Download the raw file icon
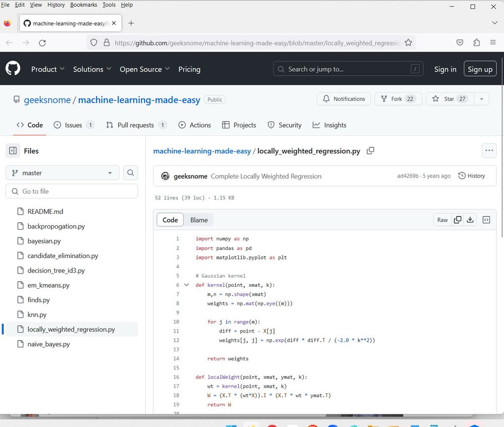The height and width of the screenshot is (427, 504). pyautogui.click(x=470, y=220)
